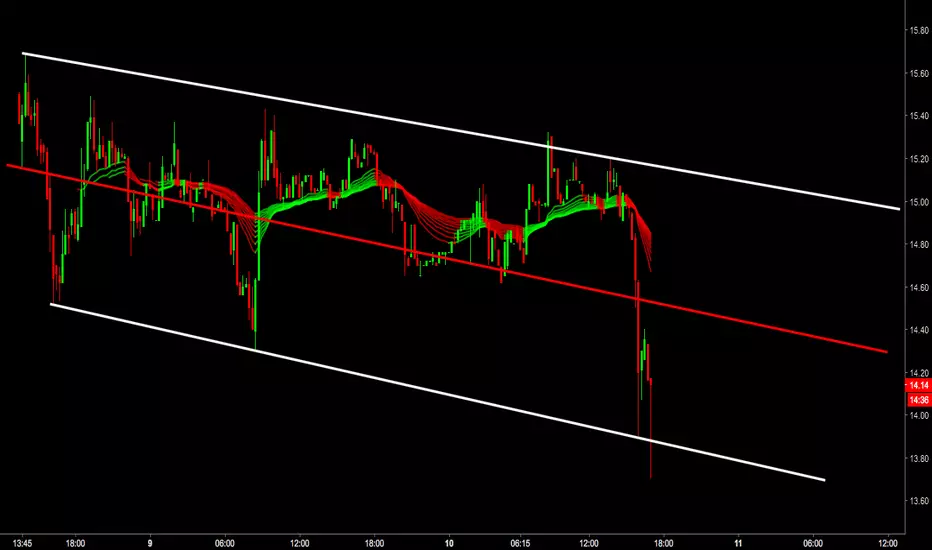
Task: Select the upper white channel trendline
Action: 461,131
